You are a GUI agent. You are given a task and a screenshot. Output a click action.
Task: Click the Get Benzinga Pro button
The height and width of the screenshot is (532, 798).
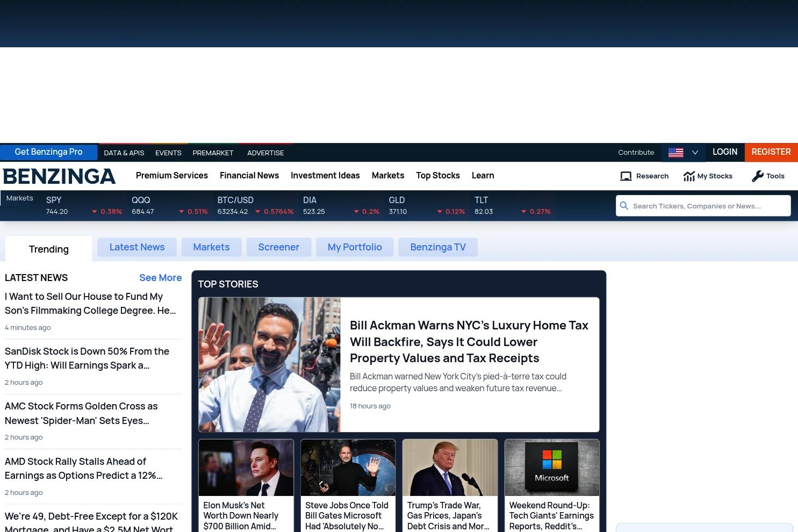[48, 152]
